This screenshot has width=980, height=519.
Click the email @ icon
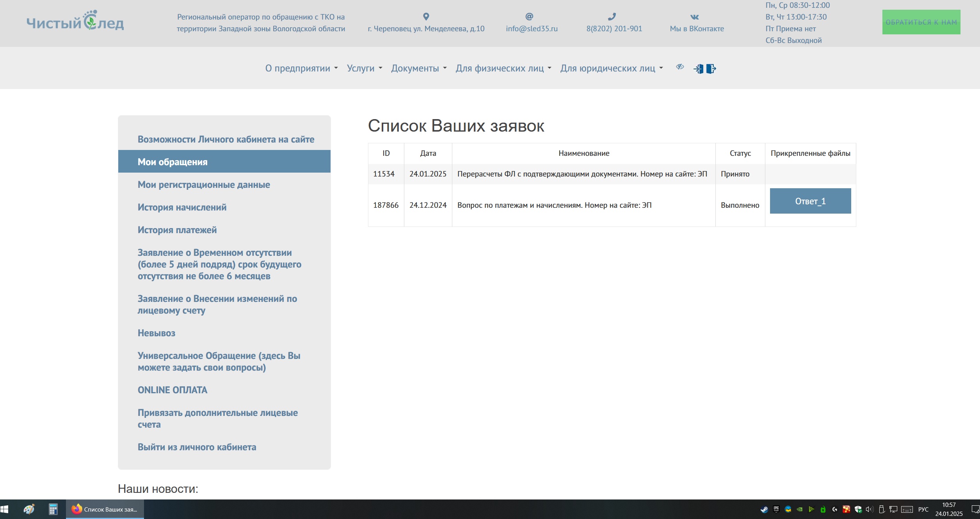point(529,16)
